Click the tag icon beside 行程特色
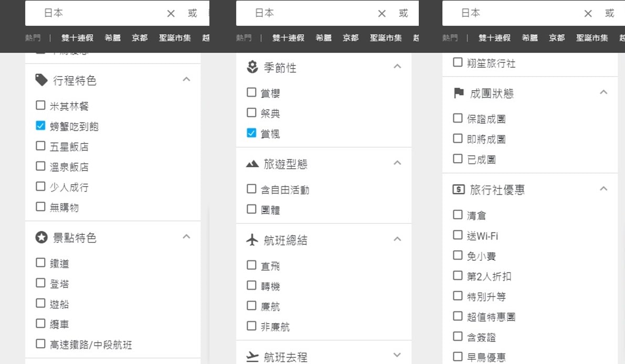 (41, 80)
